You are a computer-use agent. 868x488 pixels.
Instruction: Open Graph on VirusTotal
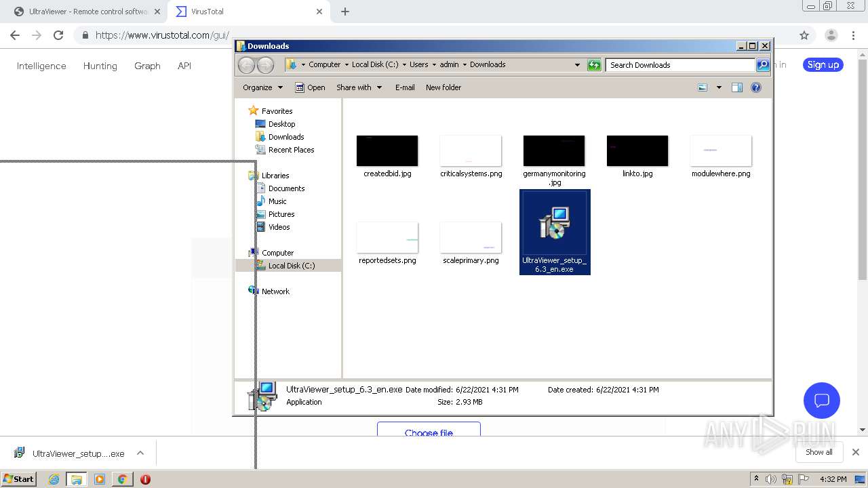[x=147, y=66]
